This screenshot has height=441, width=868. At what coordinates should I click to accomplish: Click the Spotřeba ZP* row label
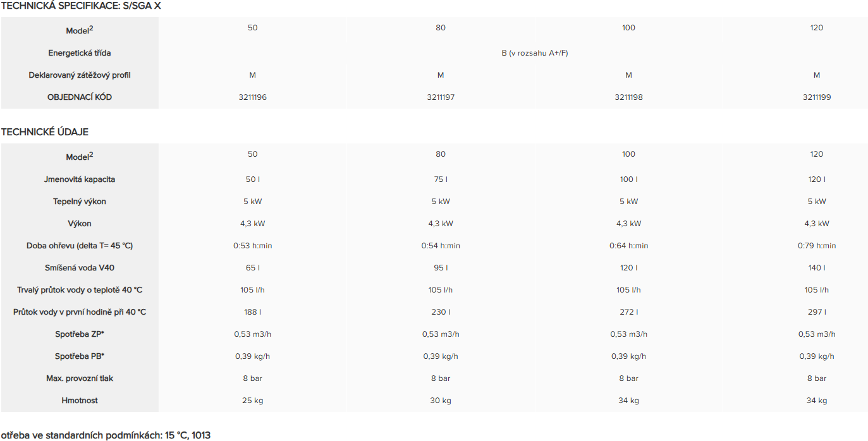pyautogui.click(x=80, y=334)
